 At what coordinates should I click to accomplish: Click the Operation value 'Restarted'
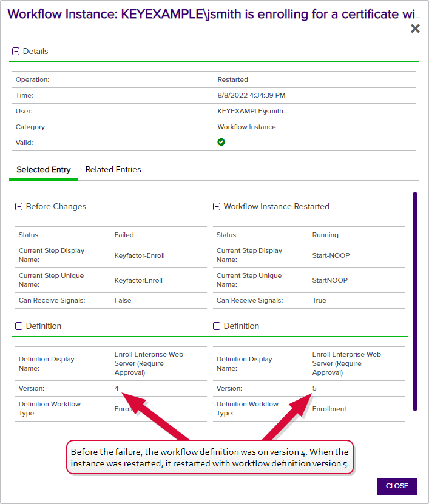pos(233,79)
